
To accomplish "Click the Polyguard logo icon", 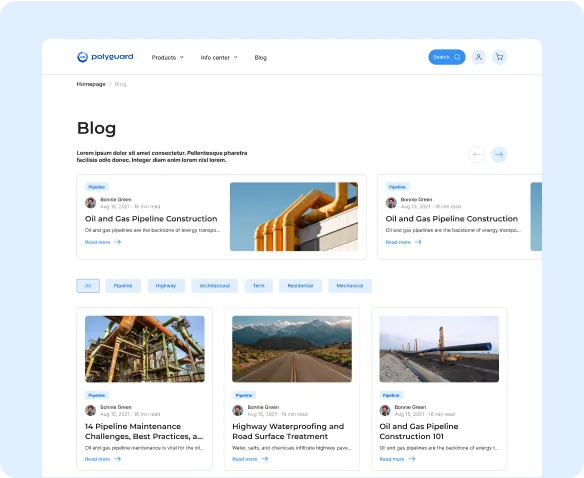I will 82,57.
